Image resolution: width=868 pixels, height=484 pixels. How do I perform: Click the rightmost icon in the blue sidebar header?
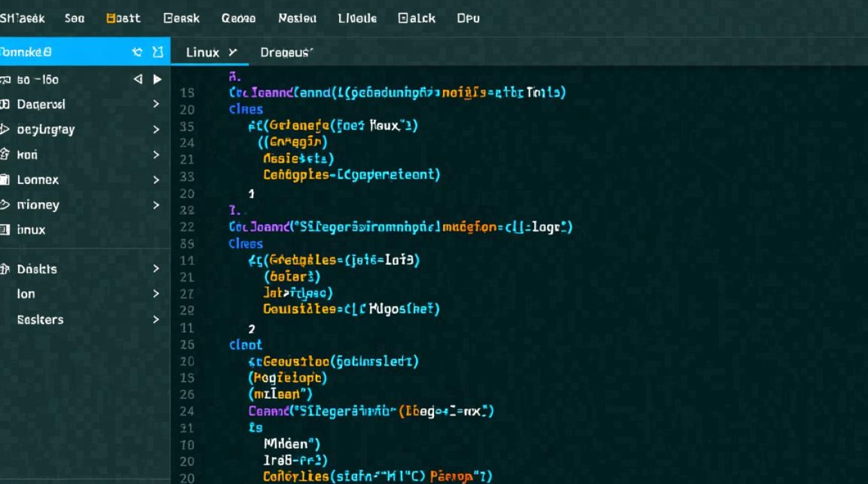(158, 52)
